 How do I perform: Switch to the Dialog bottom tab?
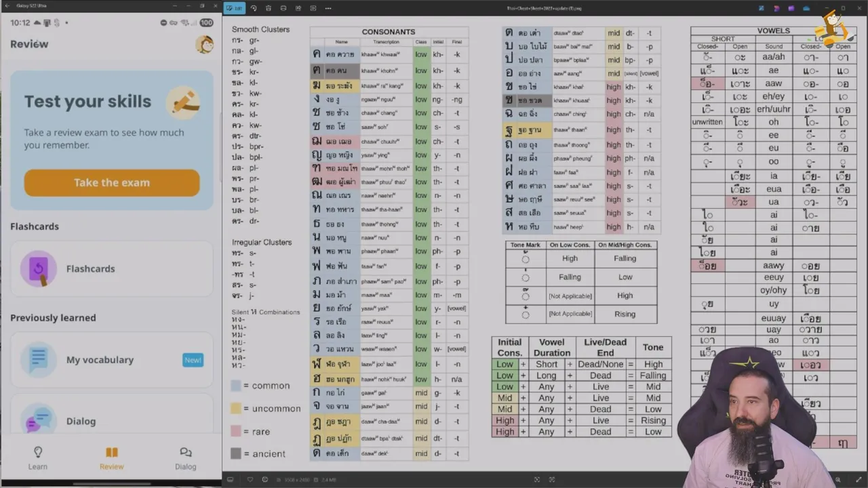(x=185, y=458)
